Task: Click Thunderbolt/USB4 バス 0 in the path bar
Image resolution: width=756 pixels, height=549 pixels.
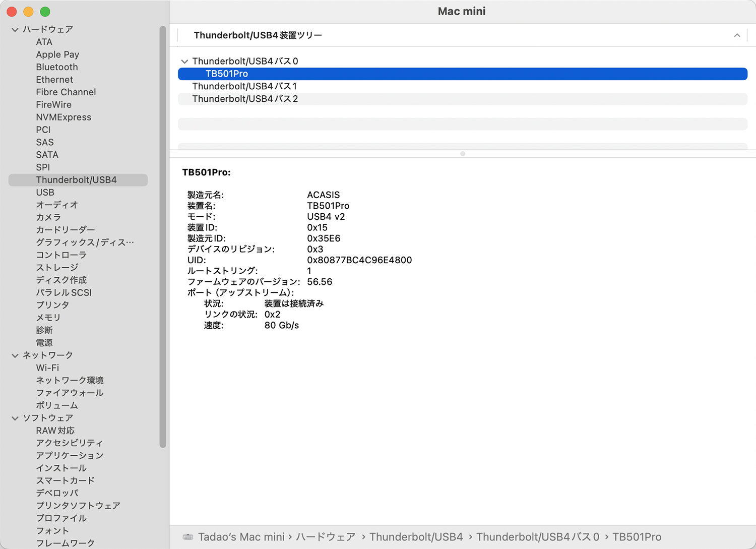Action: click(538, 537)
